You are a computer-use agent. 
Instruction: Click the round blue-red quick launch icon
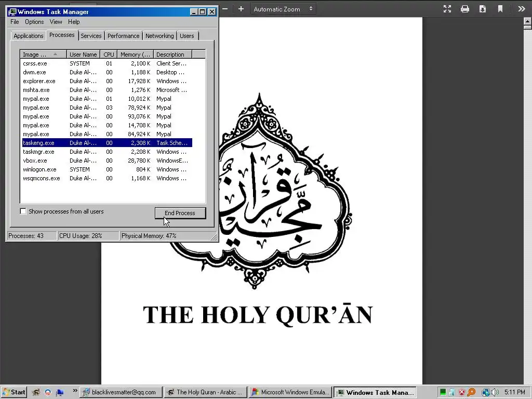point(48,392)
